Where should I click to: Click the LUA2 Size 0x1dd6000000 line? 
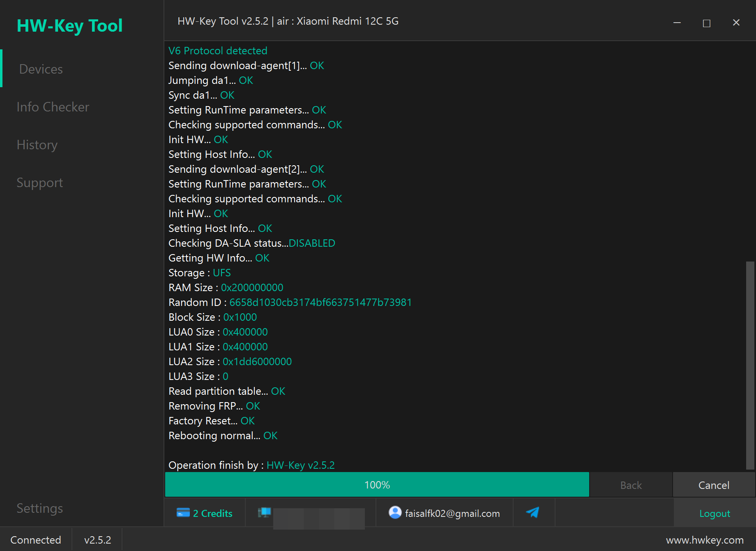[230, 361]
